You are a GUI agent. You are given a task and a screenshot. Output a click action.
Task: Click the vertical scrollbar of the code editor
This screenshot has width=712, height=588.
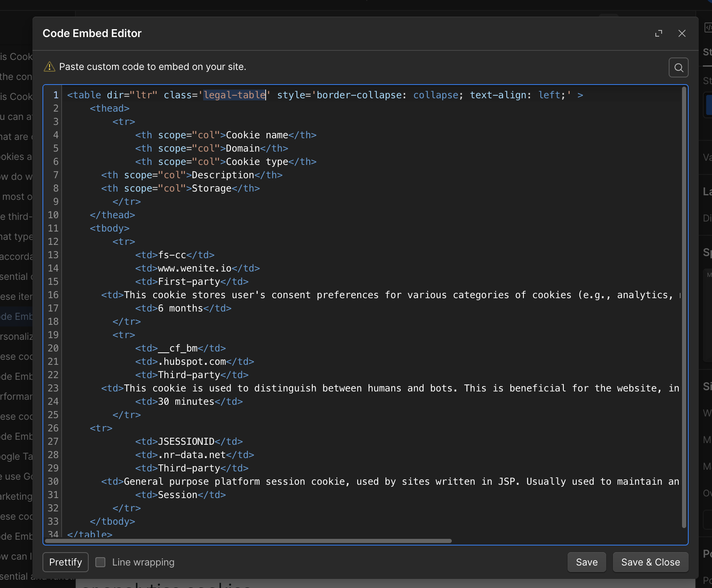(684, 308)
